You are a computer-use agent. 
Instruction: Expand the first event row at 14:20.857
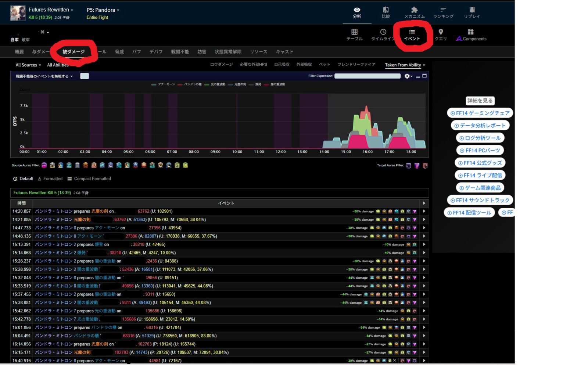tap(424, 211)
